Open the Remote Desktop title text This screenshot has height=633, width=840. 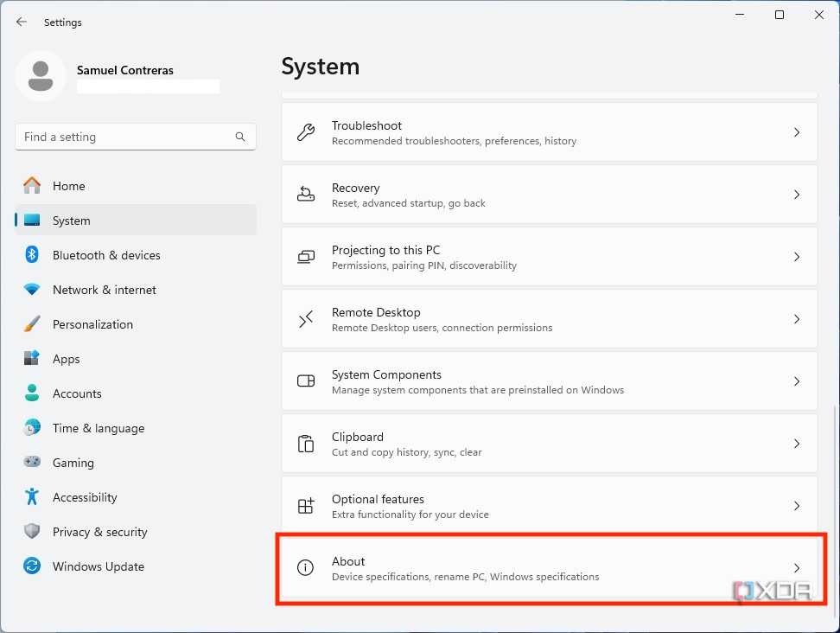[x=376, y=312]
